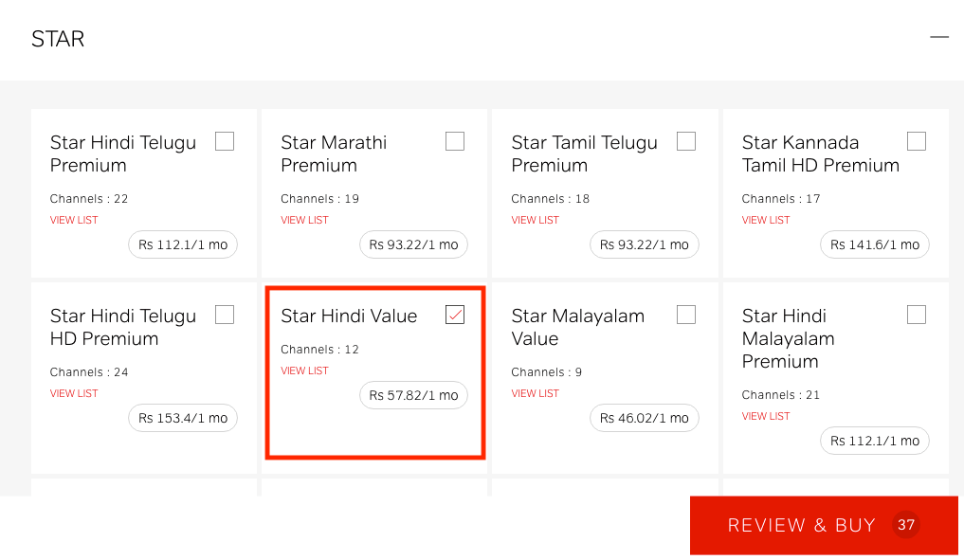Select the Star Malayalam Value checkbox

pos(686,315)
